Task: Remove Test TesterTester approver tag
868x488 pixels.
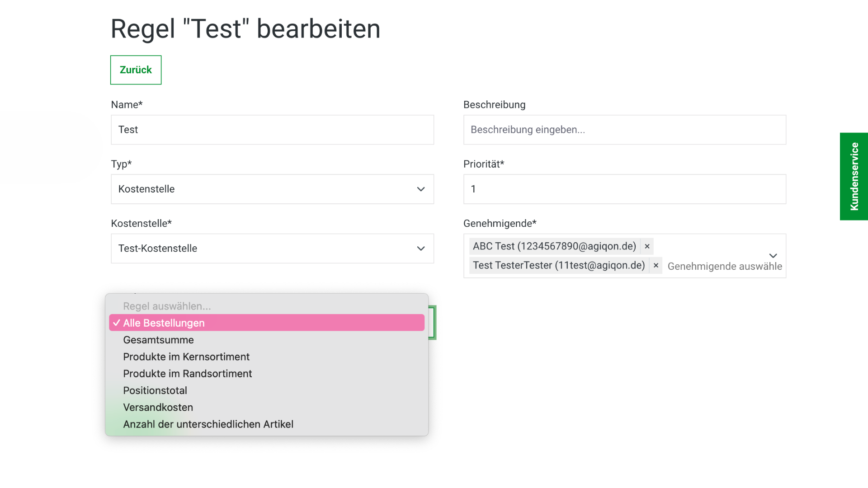Action: coord(656,266)
